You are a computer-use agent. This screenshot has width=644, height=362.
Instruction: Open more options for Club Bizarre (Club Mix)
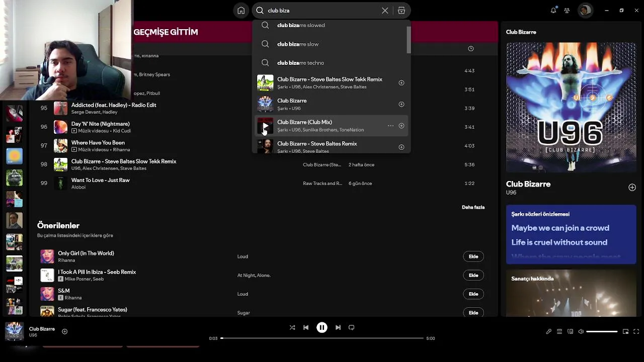(390, 126)
